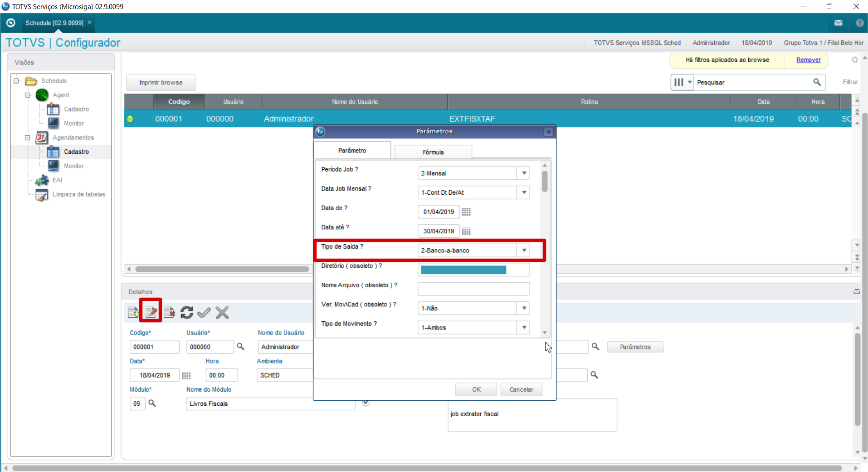Click the magnifier icon in Pesquisar box
Screen dimensions: 868x472
pos(817,82)
